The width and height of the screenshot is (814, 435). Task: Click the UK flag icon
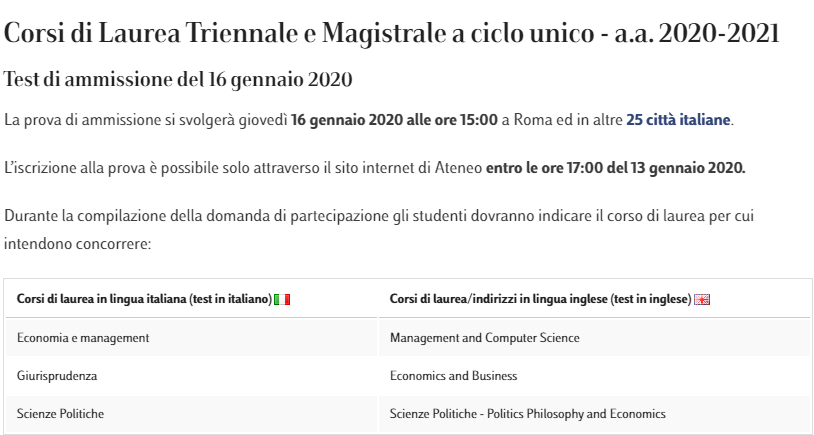pos(702,300)
